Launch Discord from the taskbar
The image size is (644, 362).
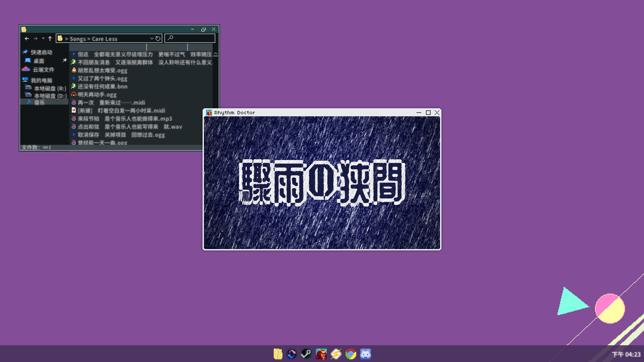[365, 354]
